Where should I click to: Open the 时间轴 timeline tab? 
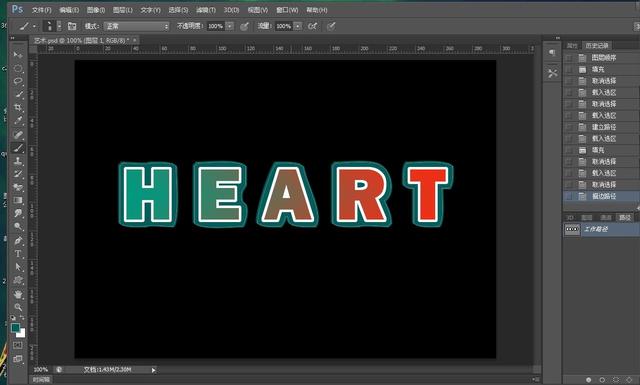(41, 380)
